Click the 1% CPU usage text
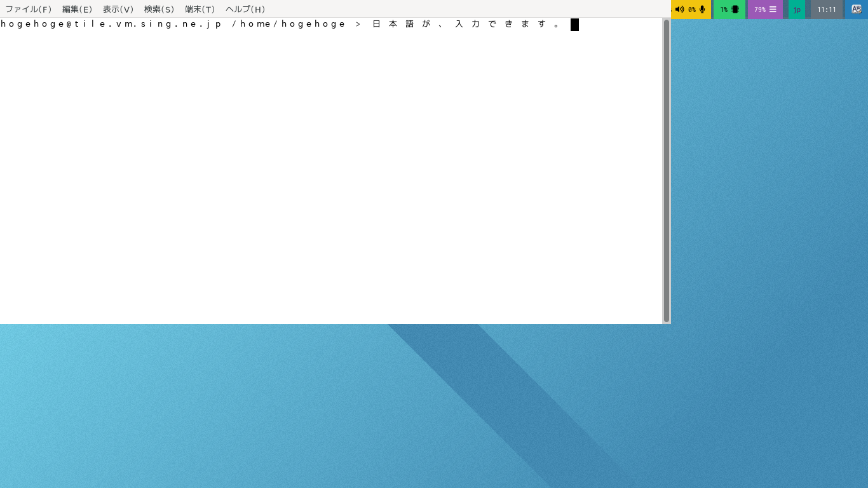The height and width of the screenshot is (488, 868). coord(724,10)
